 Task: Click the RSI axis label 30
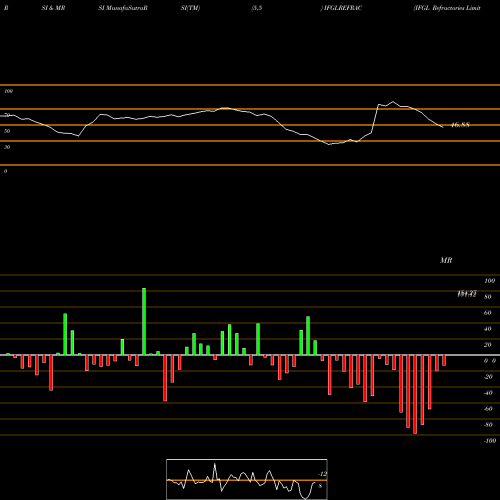pos(7,147)
